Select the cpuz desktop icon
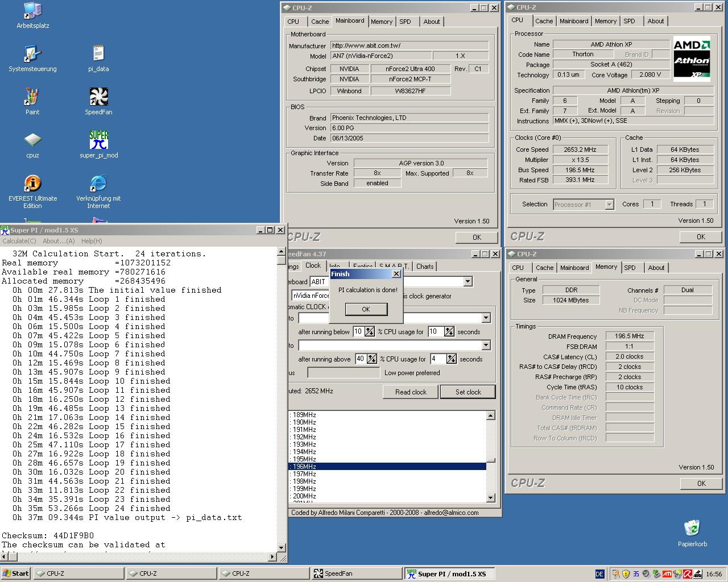Image resolution: width=728 pixels, height=582 pixels. (32, 145)
